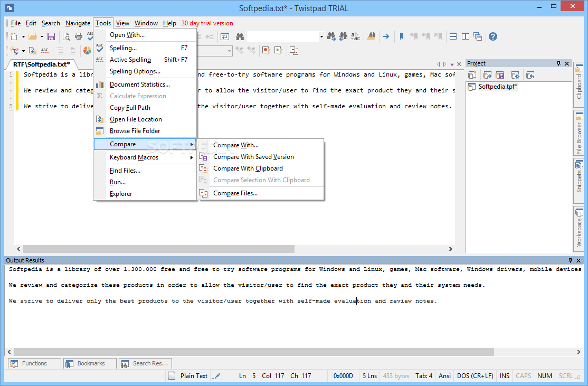This screenshot has height=386, width=588.
Task: Click the compare files toolbar icon
Action: coord(294,50)
